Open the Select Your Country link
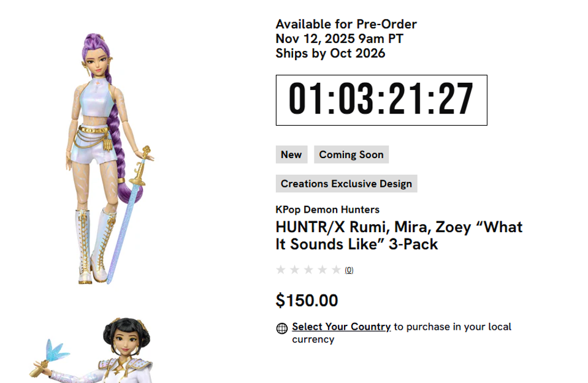 (342, 327)
